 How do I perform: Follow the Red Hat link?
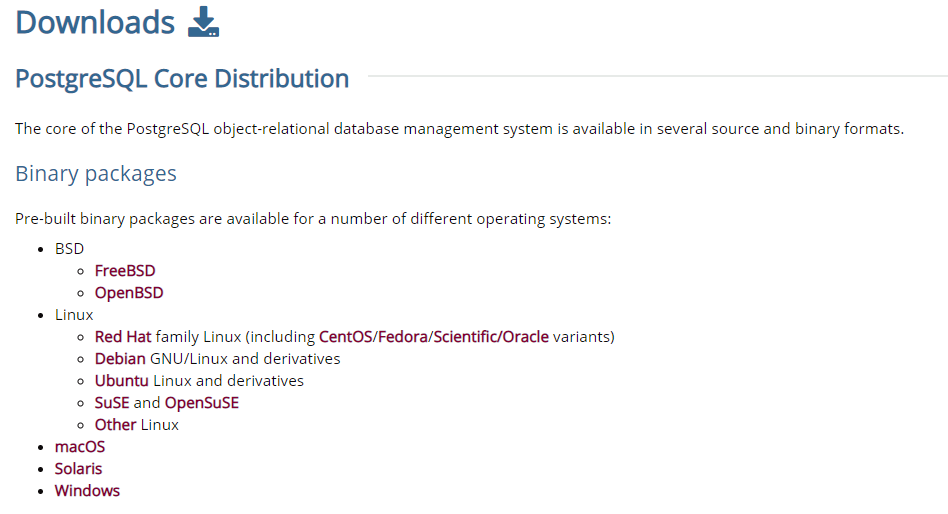coord(123,337)
